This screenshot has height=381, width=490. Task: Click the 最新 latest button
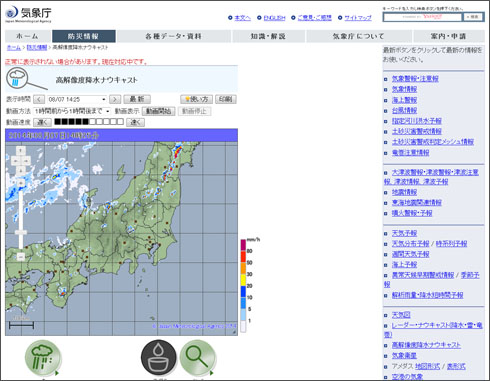pos(137,99)
